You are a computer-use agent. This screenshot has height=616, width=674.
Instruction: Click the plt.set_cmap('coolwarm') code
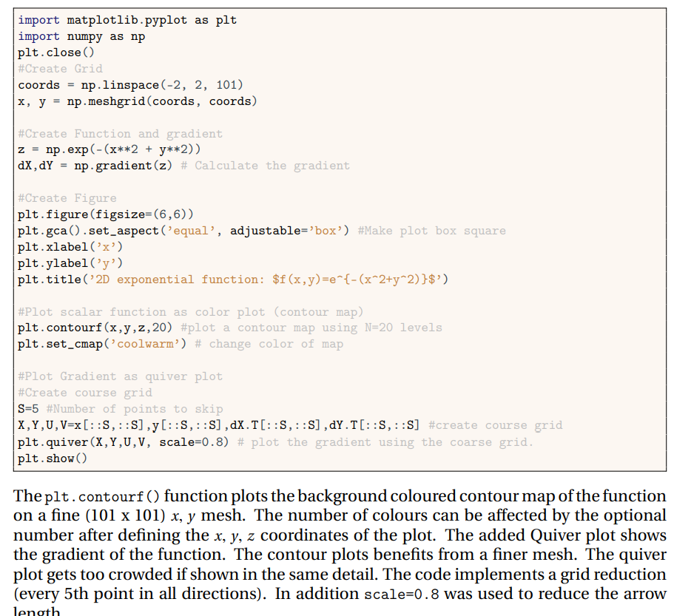pyautogui.click(x=102, y=344)
